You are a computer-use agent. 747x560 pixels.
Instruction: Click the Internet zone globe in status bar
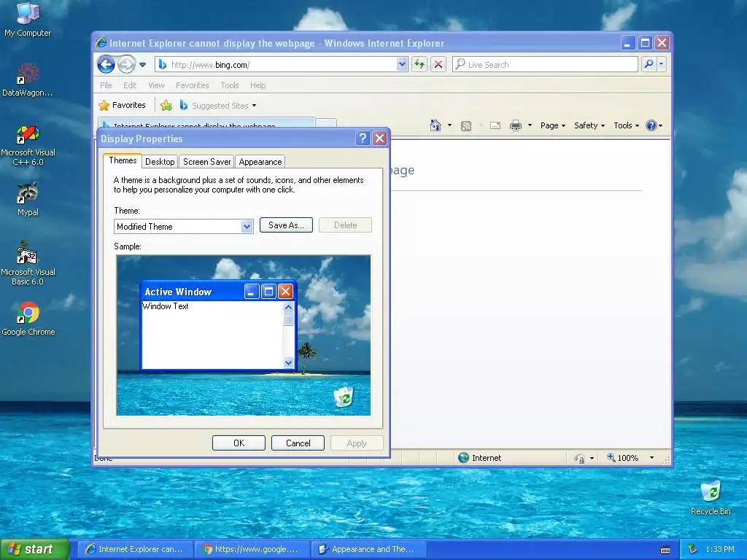pos(463,458)
